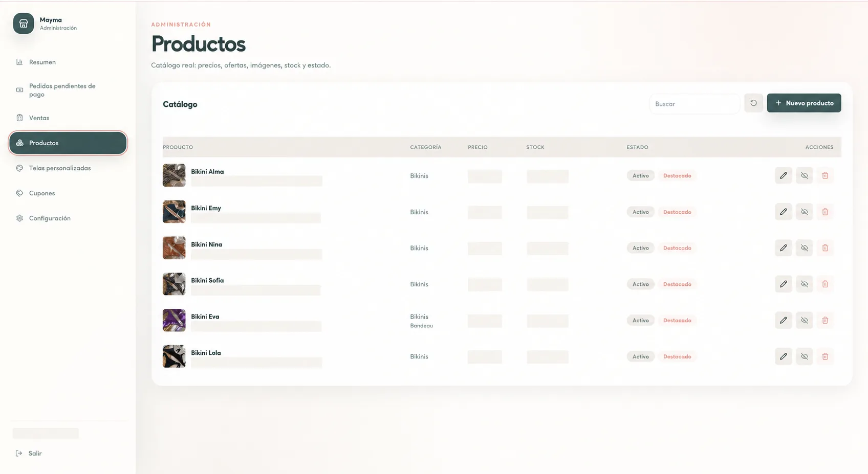Image resolution: width=868 pixels, height=474 pixels.
Task: Click the Configuración gear icon
Action: tap(19, 218)
